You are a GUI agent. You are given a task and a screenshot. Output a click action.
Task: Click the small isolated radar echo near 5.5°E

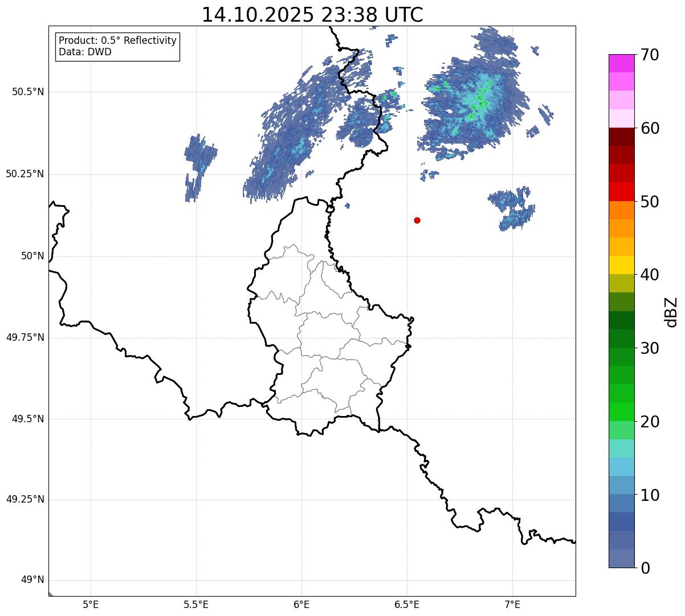pos(199,168)
